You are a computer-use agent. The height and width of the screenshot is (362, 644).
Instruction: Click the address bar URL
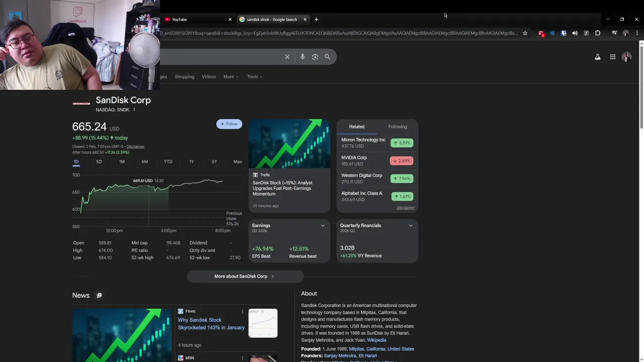tap(338, 33)
